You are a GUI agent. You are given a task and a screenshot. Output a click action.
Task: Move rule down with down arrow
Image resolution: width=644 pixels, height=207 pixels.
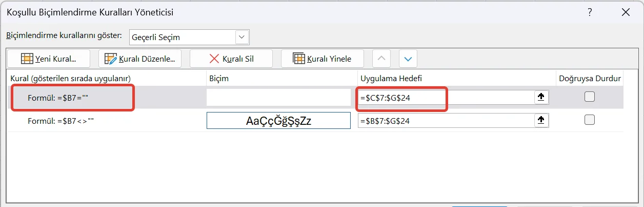408,59
